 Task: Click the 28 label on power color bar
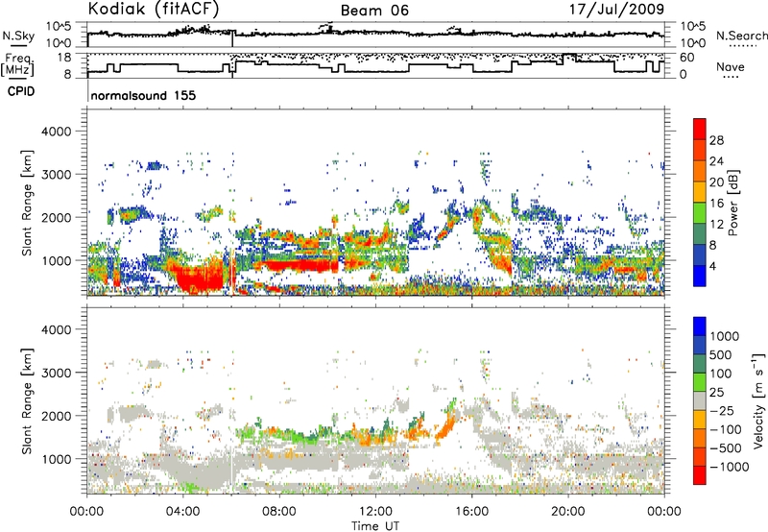(x=716, y=140)
